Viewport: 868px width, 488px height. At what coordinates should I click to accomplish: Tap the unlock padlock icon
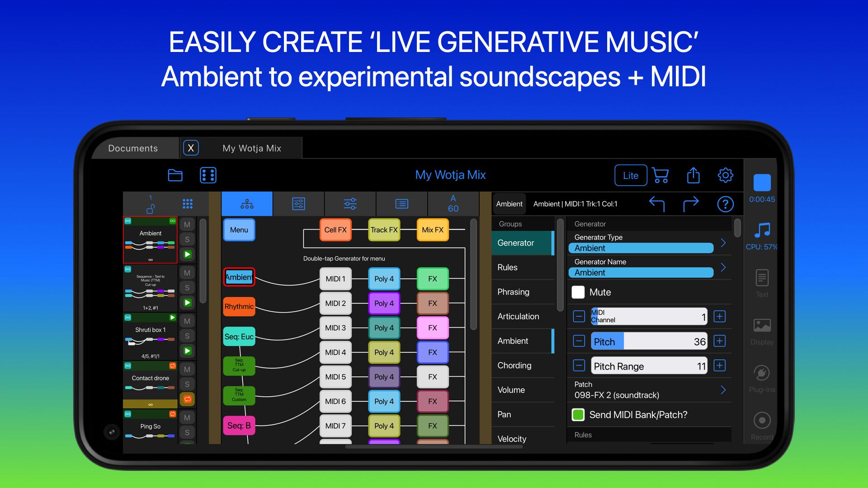[151, 208]
